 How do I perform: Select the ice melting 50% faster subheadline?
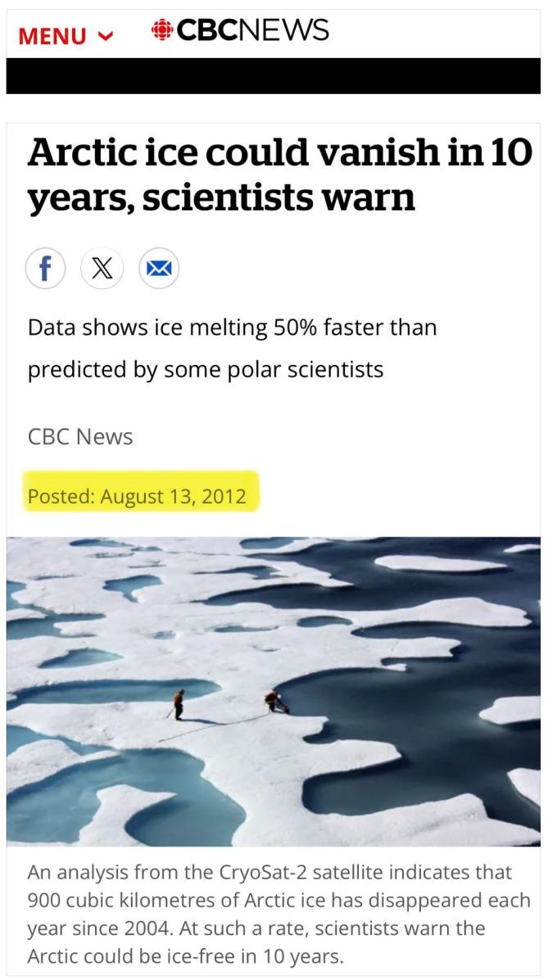232,349
